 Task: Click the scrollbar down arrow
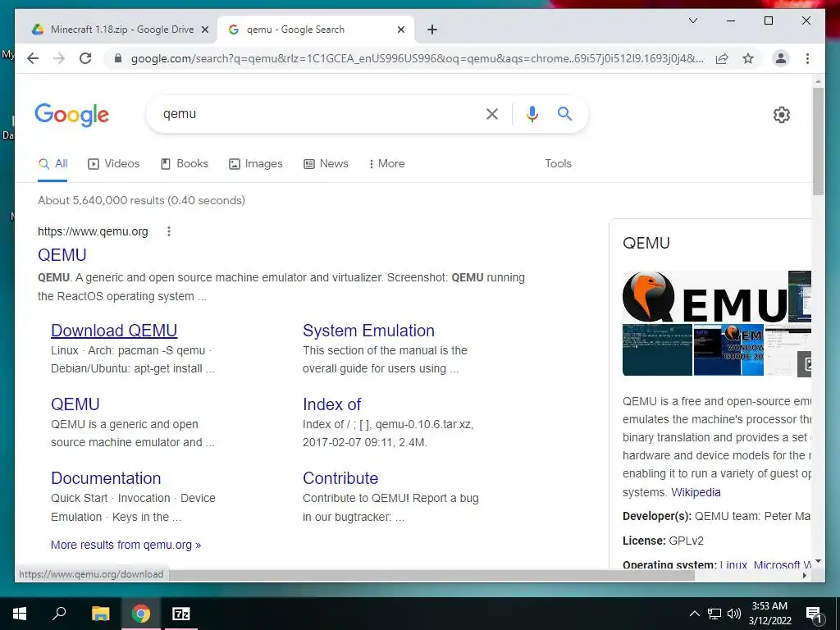[818, 561]
